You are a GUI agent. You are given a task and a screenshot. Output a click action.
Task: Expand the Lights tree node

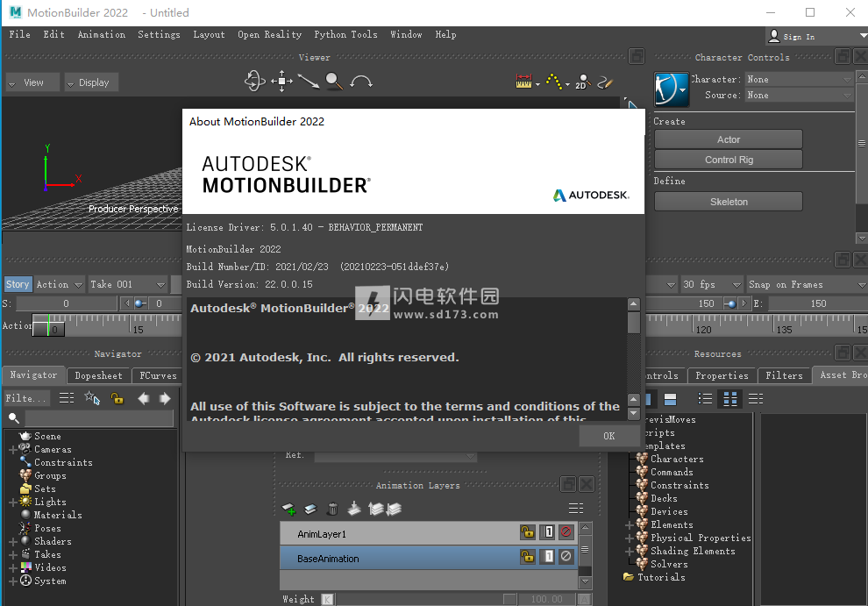pyautogui.click(x=13, y=502)
